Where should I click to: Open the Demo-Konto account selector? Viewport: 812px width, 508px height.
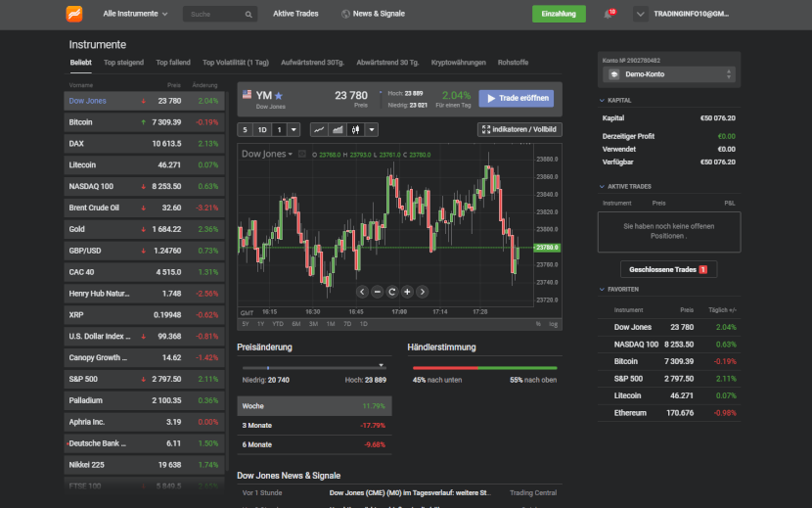click(669, 74)
